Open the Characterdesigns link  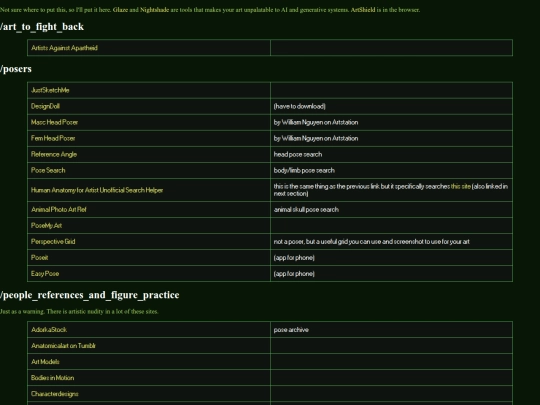point(54,394)
